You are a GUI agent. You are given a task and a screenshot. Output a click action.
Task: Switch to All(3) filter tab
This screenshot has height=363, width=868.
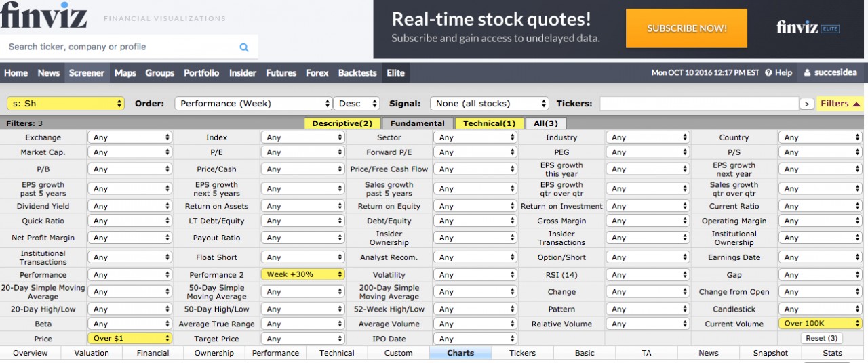coord(546,123)
